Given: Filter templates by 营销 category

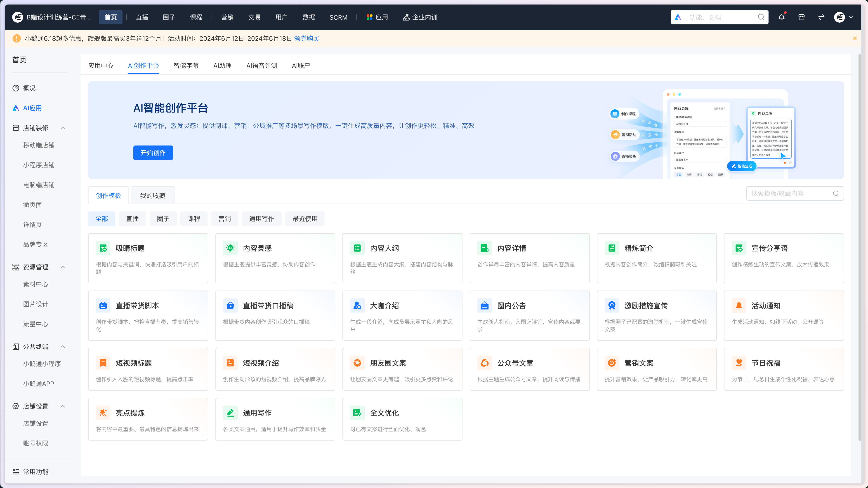Looking at the screenshot, I should [224, 219].
